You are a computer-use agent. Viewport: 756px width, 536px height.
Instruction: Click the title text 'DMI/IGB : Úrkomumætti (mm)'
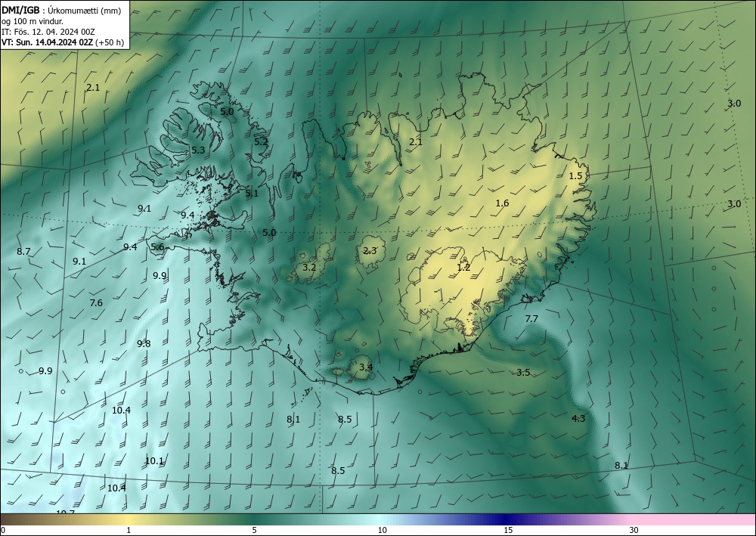(61, 11)
